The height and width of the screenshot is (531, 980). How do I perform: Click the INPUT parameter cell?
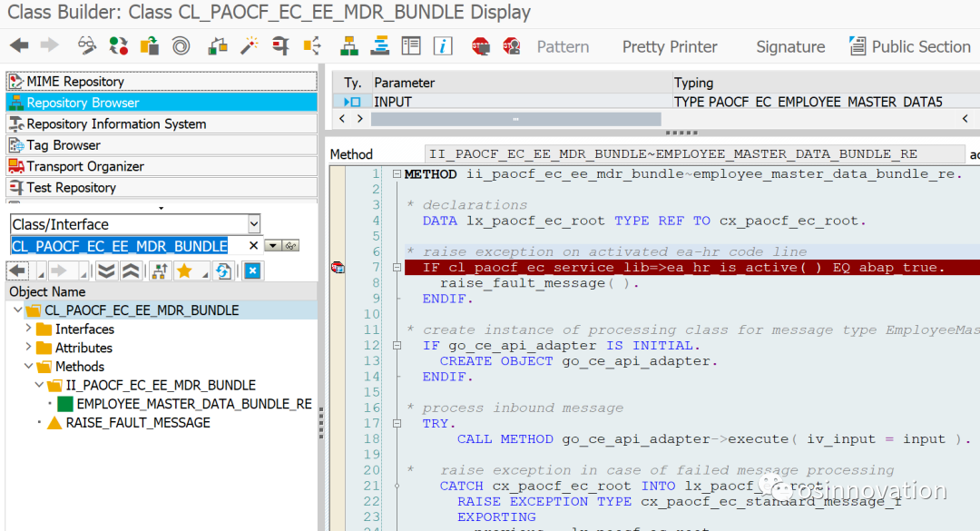(x=522, y=102)
